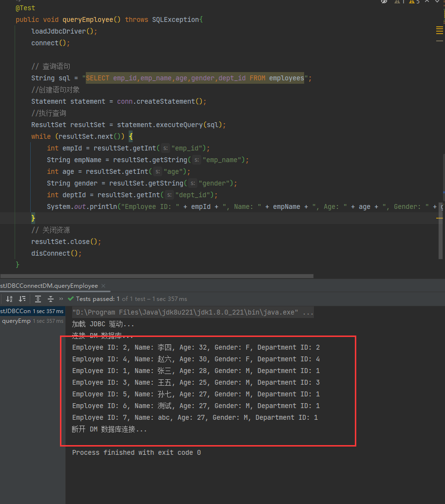
Task: Click the 查询语句 comment line
Action: (51, 67)
